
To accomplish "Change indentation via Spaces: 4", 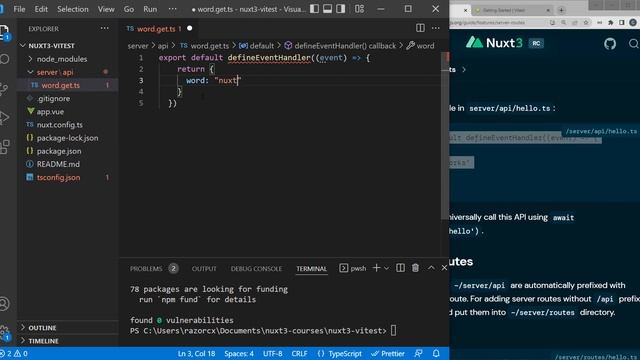I will (x=239, y=353).
